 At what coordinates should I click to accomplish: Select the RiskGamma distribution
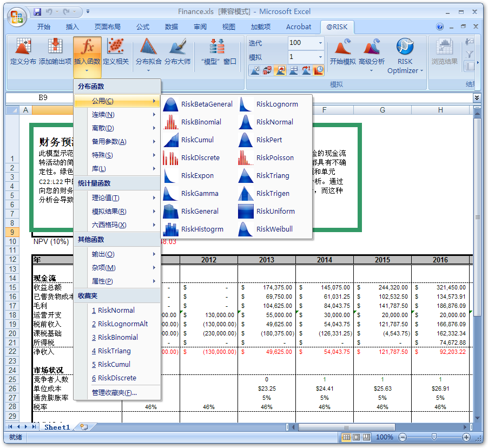[197, 193]
